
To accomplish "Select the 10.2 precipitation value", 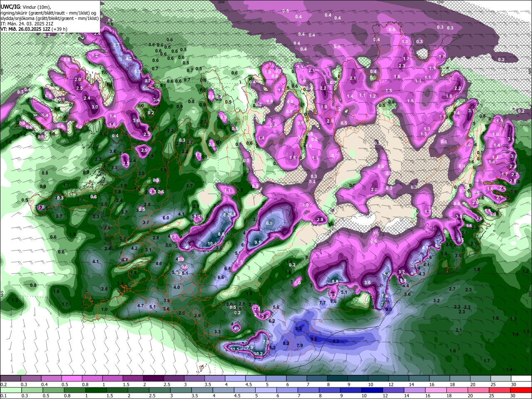I will (x=259, y=354).
